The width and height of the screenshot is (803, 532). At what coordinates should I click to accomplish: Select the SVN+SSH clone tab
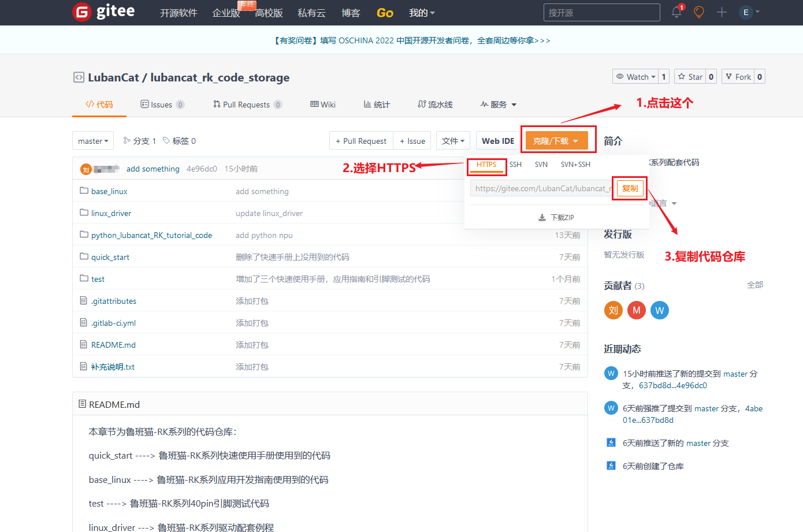click(575, 165)
